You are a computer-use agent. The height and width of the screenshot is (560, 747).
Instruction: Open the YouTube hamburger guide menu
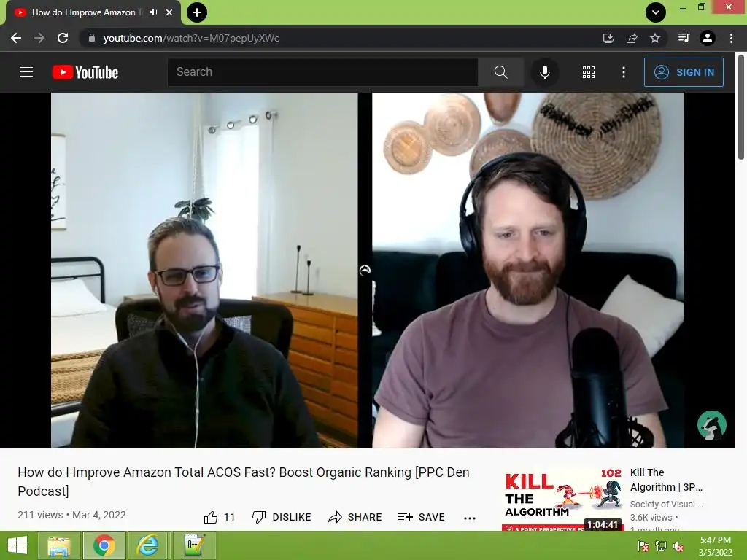pos(26,72)
